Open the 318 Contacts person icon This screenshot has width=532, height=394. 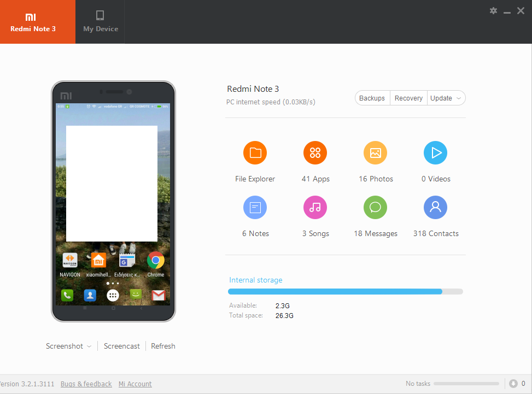coord(436,208)
